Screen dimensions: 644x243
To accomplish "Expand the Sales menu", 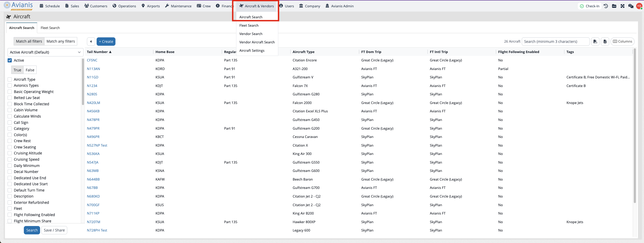I will 72,6.
